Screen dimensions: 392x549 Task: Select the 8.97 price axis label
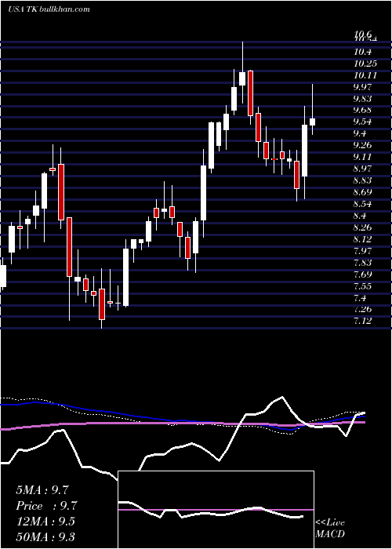pos(362,169)
